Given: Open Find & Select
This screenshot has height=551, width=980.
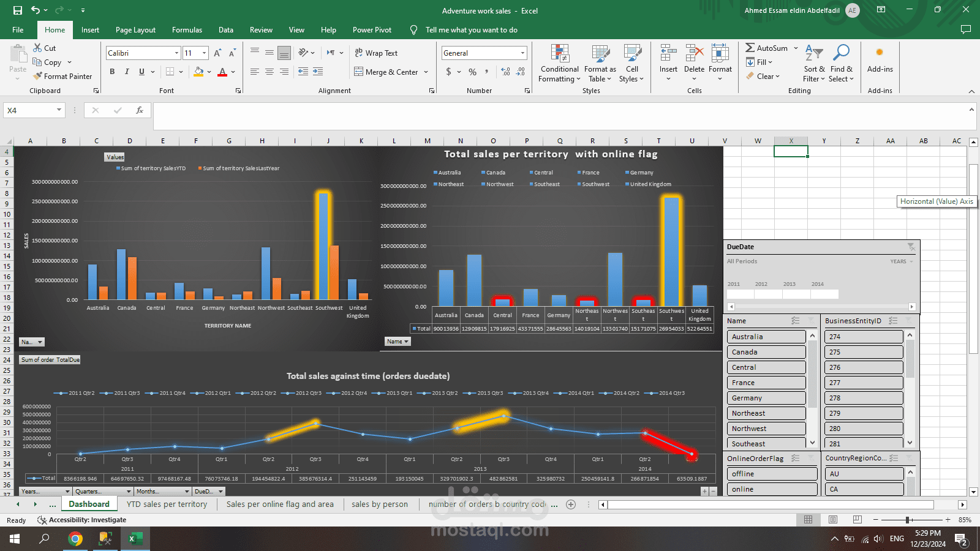Looking at the screenshot, I should pyautogui.click(x=841, y=63).
